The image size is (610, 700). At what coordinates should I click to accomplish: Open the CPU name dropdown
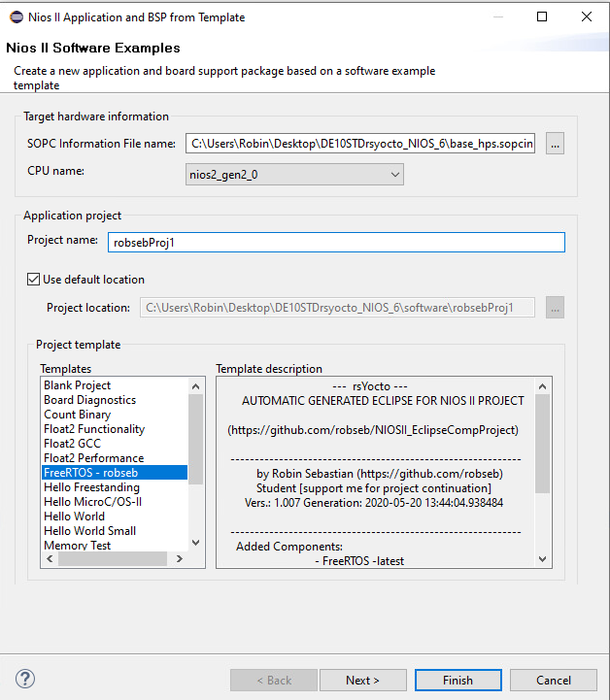[x=294, y=174]
